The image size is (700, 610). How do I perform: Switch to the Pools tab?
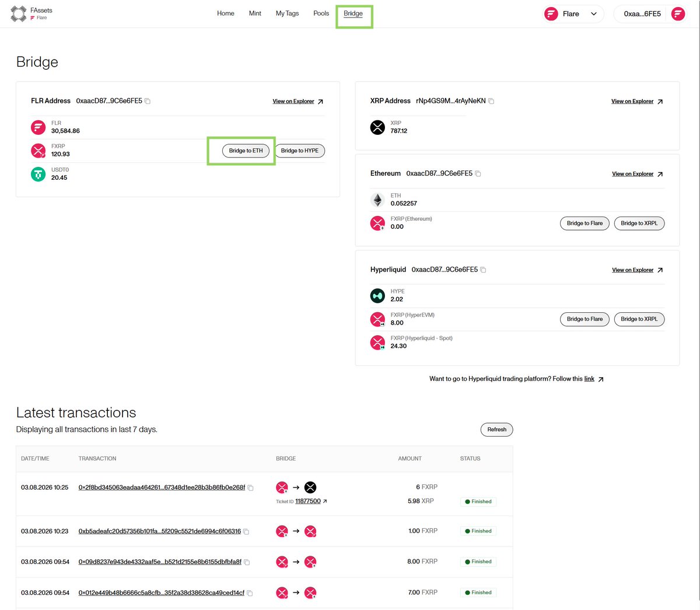[321, 13]
